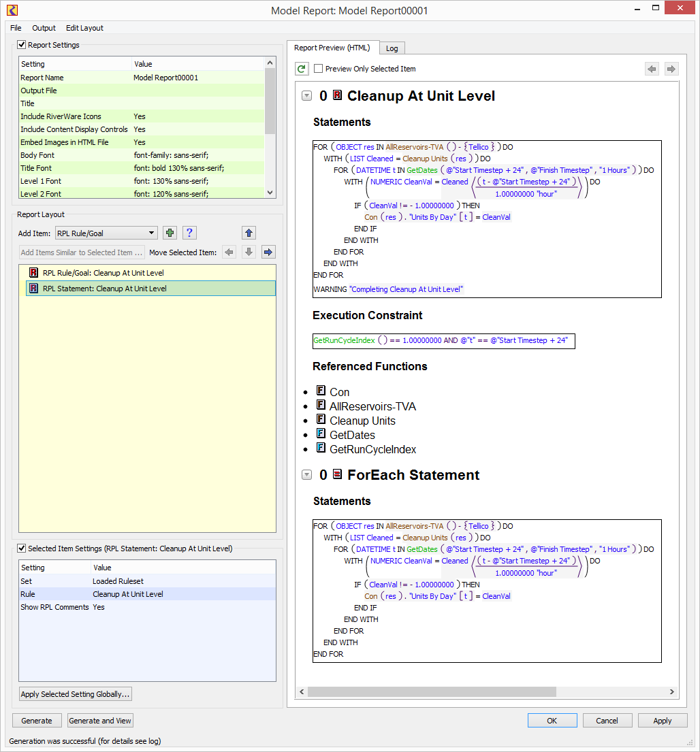Move selected item right with the right arrow
Screen dimensions: 700x752
click(268, 252)
